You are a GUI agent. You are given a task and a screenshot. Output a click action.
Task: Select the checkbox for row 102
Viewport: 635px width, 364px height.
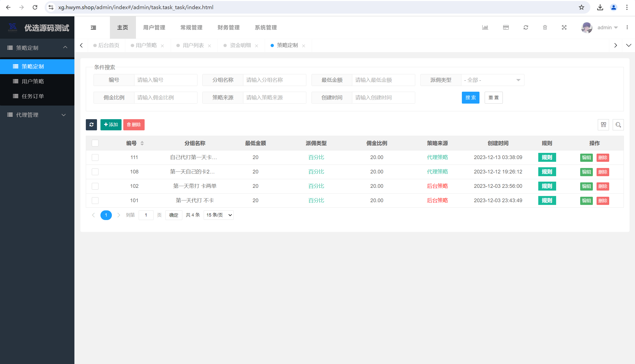[95, 186]
